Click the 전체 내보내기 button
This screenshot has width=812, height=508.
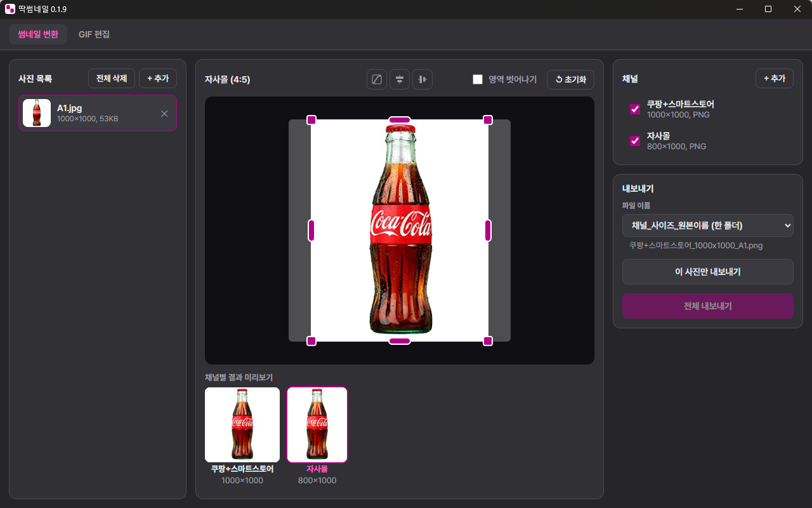coord(708,306)
